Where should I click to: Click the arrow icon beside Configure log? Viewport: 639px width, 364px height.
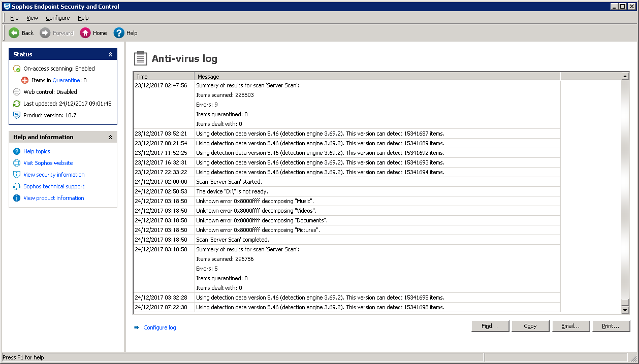(136, 327)
